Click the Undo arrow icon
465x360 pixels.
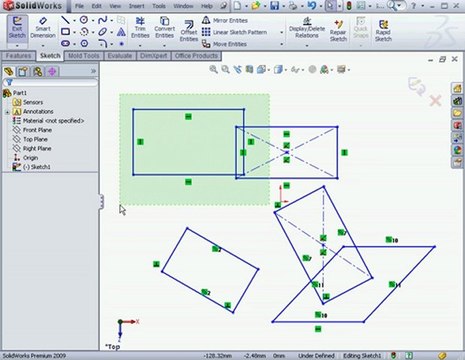pos(312,6)
